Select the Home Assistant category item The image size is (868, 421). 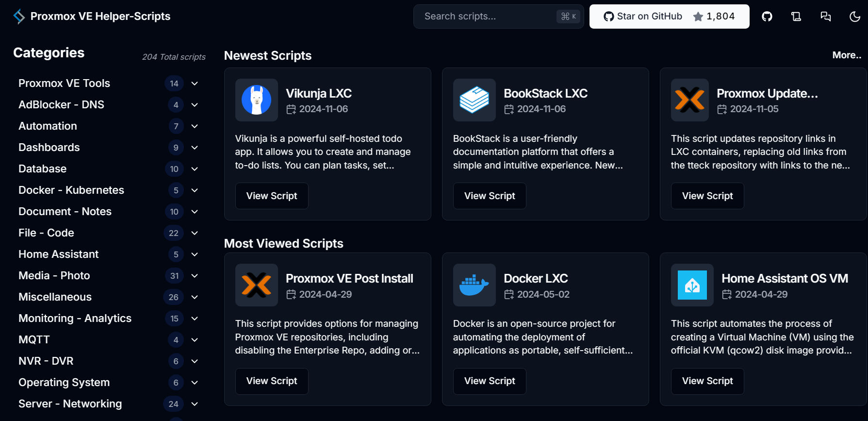tap(58, 254)
